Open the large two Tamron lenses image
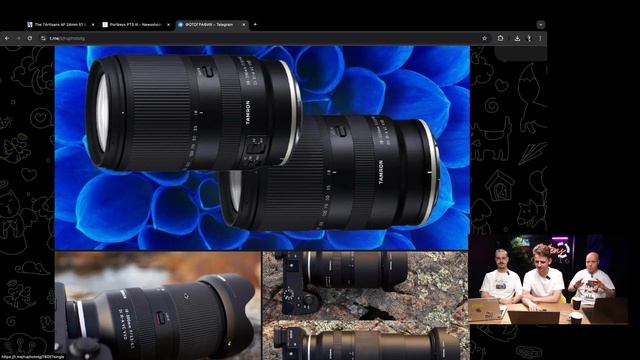Screen dimensions: 640x360 [262, 147]
